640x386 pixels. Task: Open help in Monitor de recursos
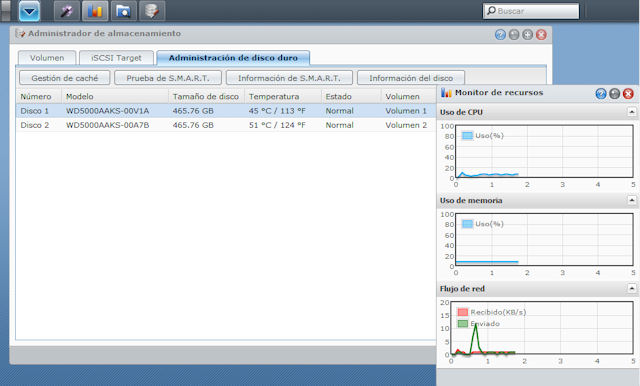click(600, 94)
